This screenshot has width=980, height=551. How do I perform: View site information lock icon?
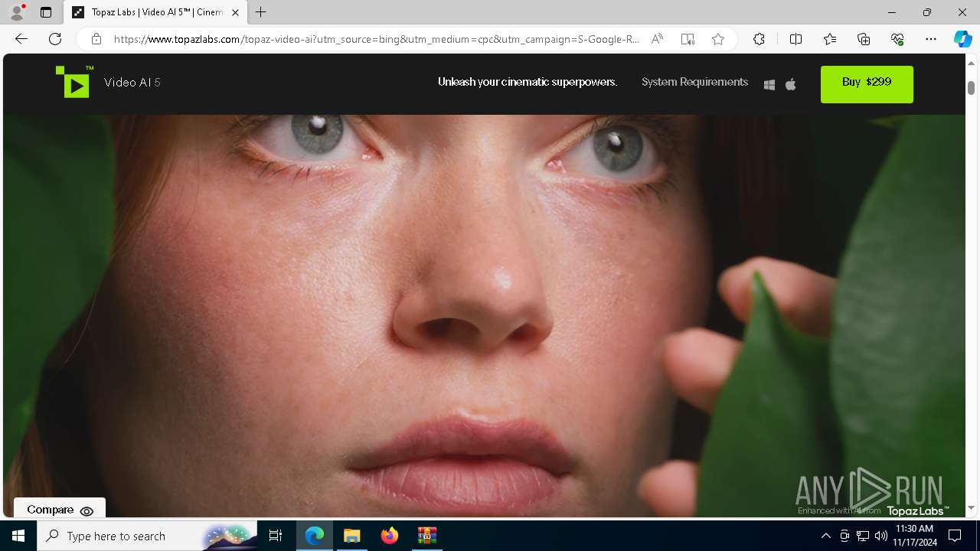[x=96, y=39]
